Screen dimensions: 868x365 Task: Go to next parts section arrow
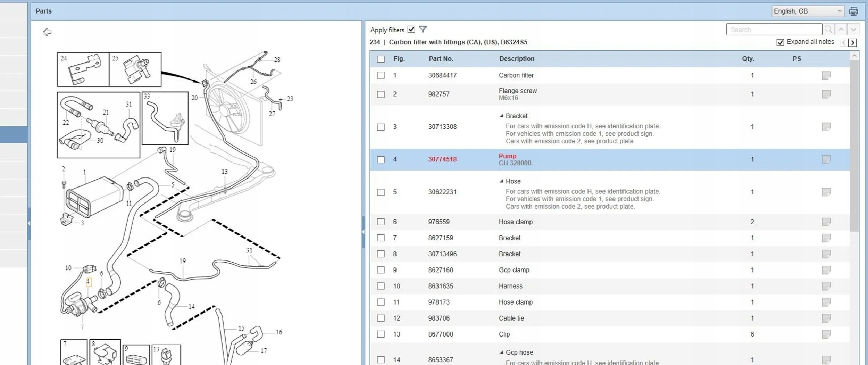pyautogui.click(x=852, y=43)
